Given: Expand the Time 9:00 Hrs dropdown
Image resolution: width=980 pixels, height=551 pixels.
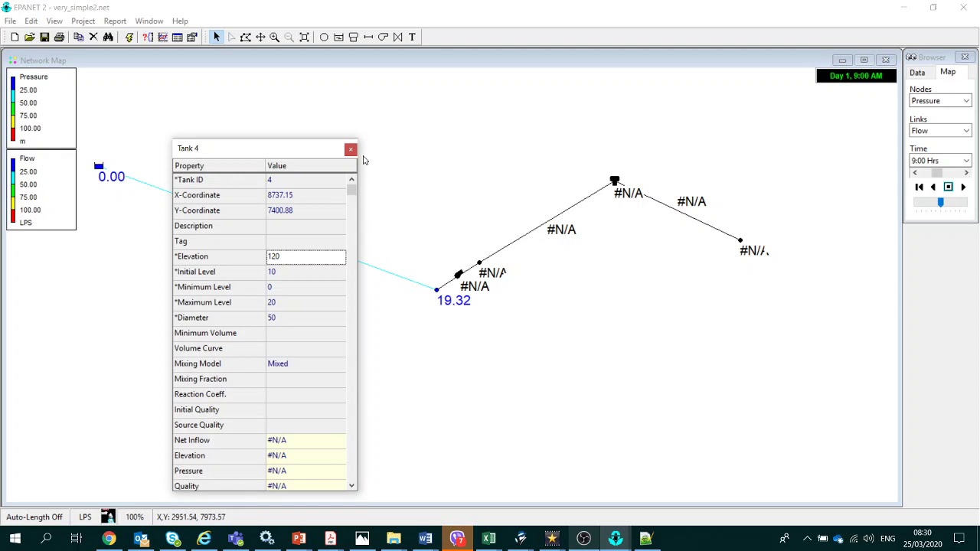Looking at the screenshot, I should [966, 161].
